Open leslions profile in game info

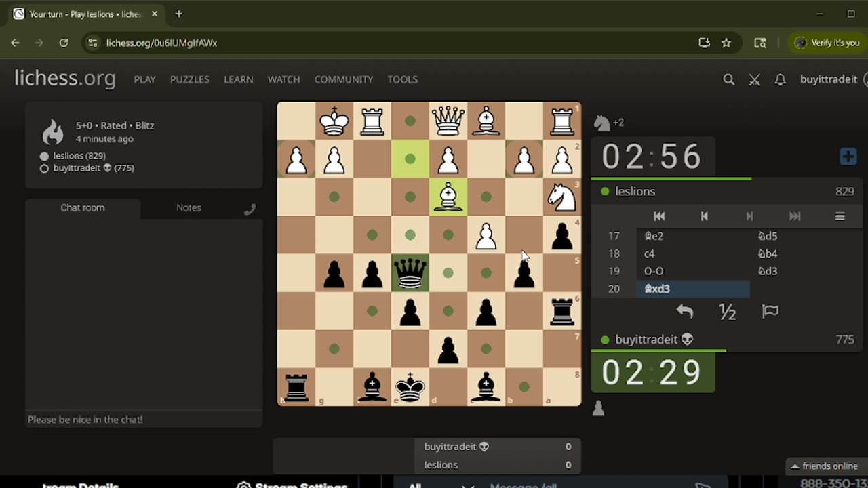(79, 156)
